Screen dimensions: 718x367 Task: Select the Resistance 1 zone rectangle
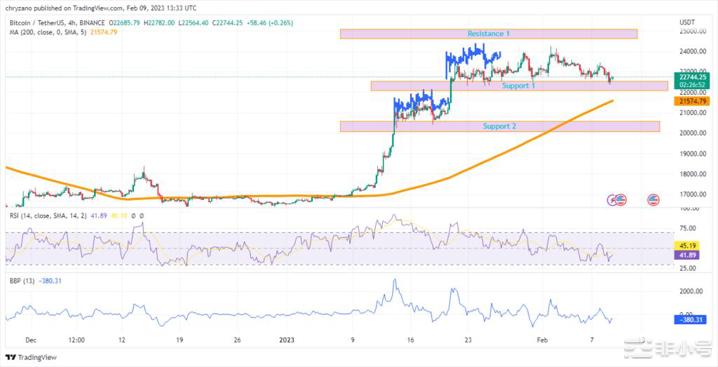point(489,33)
